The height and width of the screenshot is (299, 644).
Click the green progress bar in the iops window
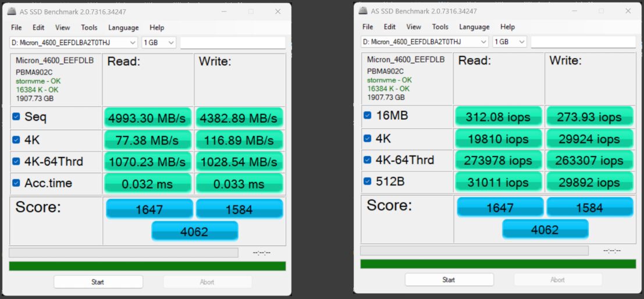[498, 264]
